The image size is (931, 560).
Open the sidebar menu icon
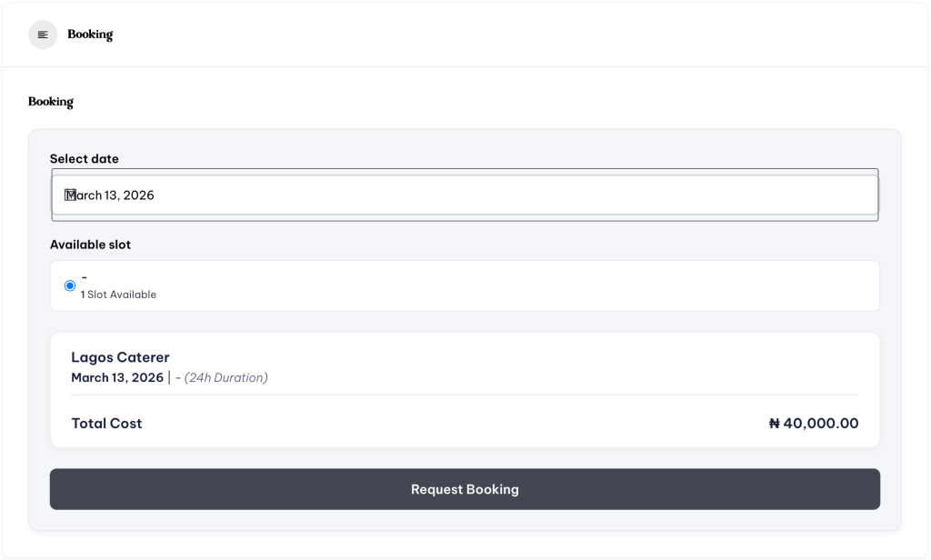(x=43, y=35)
